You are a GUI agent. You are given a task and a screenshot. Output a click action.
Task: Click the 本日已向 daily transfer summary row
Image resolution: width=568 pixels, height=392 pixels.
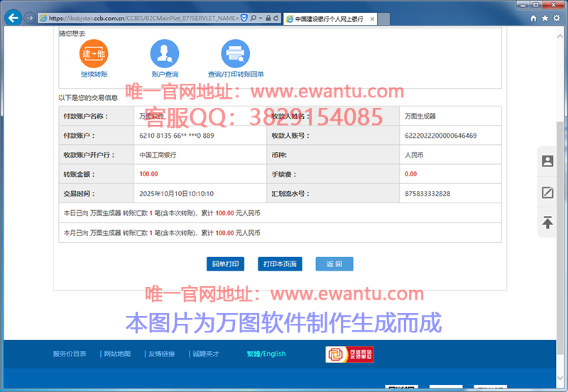pyautogui.click(x=280, y=213)
